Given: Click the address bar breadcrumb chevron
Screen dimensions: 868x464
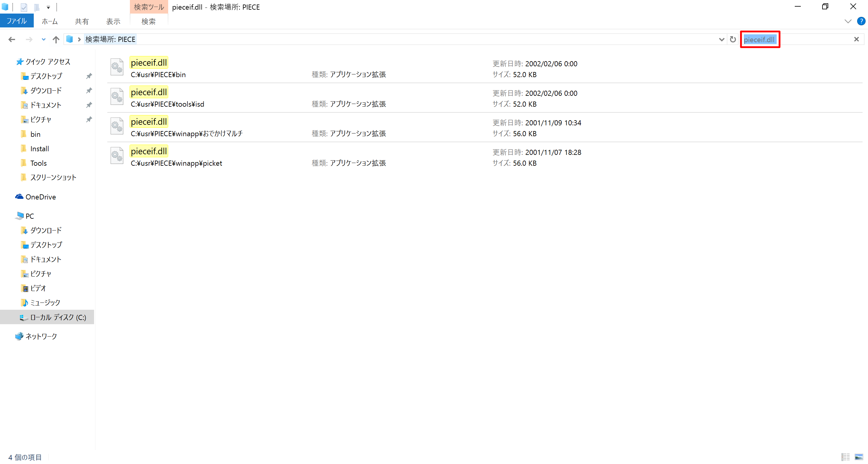Looking at the screenshot, I should pos(79,39).
